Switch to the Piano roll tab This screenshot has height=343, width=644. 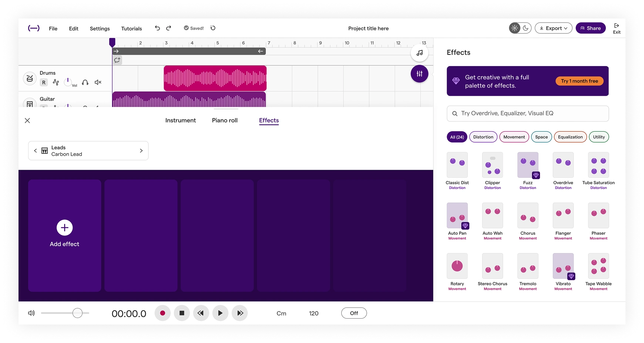[x=224, y=120]
